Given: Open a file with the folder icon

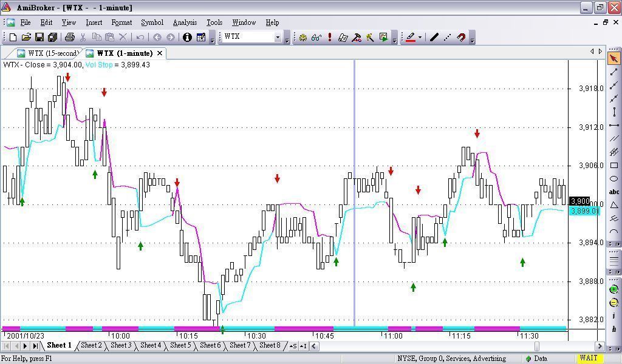Looking at the screenshot, I should 26,37.
